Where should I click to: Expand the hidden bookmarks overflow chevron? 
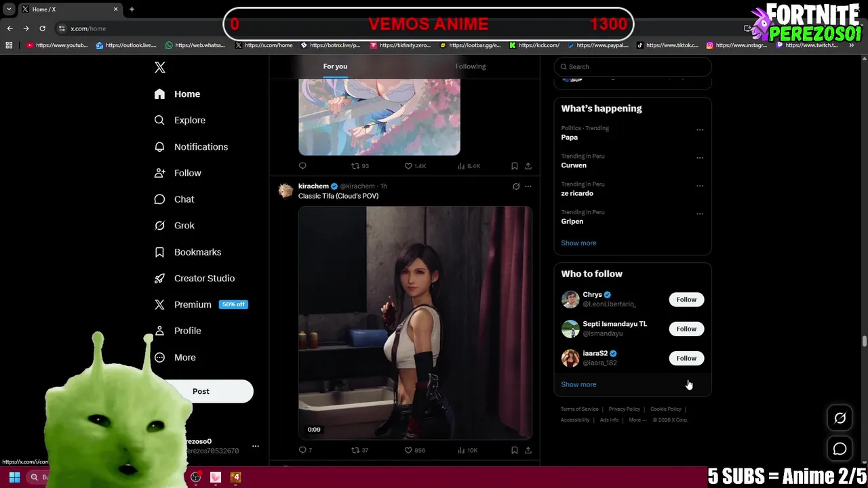(852, 45)
